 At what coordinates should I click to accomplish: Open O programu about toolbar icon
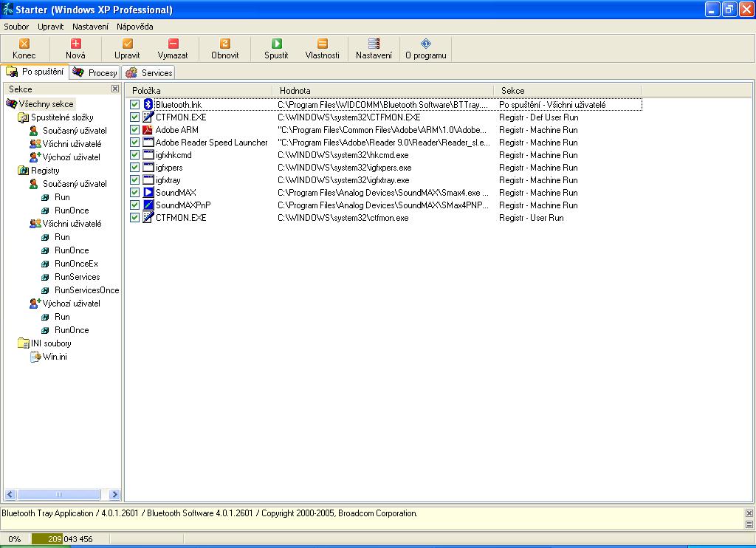click(x=426, y=44)
